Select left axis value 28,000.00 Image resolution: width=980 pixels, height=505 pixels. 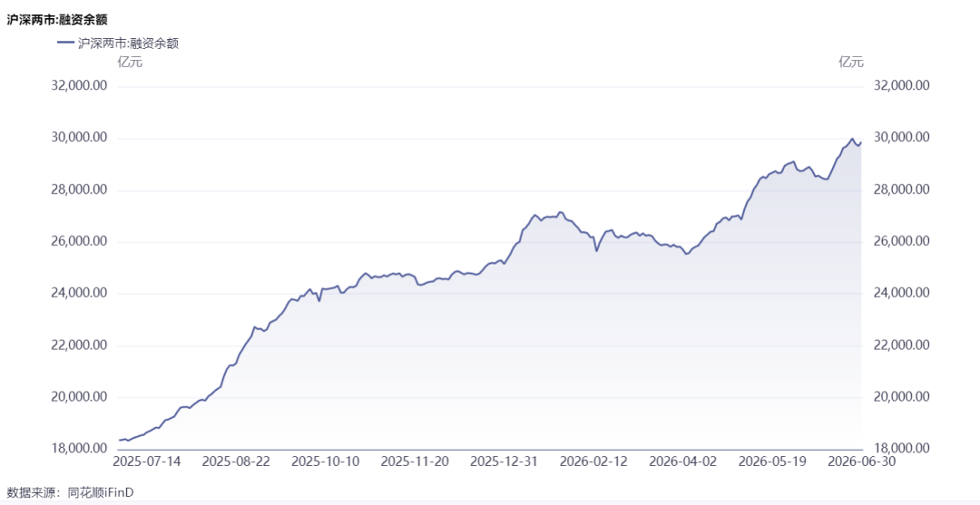point(79,189)
